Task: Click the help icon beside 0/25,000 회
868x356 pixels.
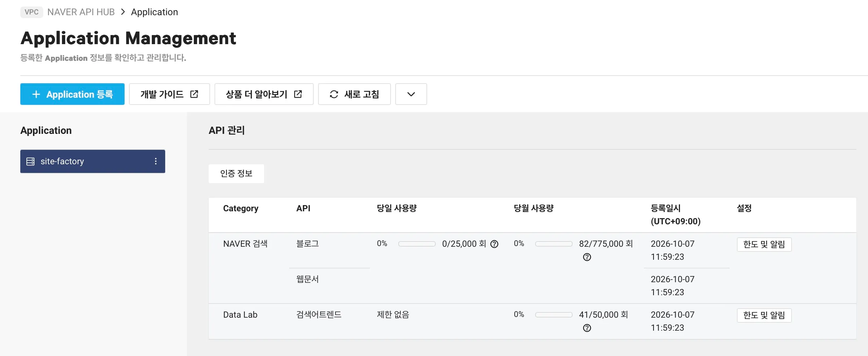Action: click(x=494, y=244)
